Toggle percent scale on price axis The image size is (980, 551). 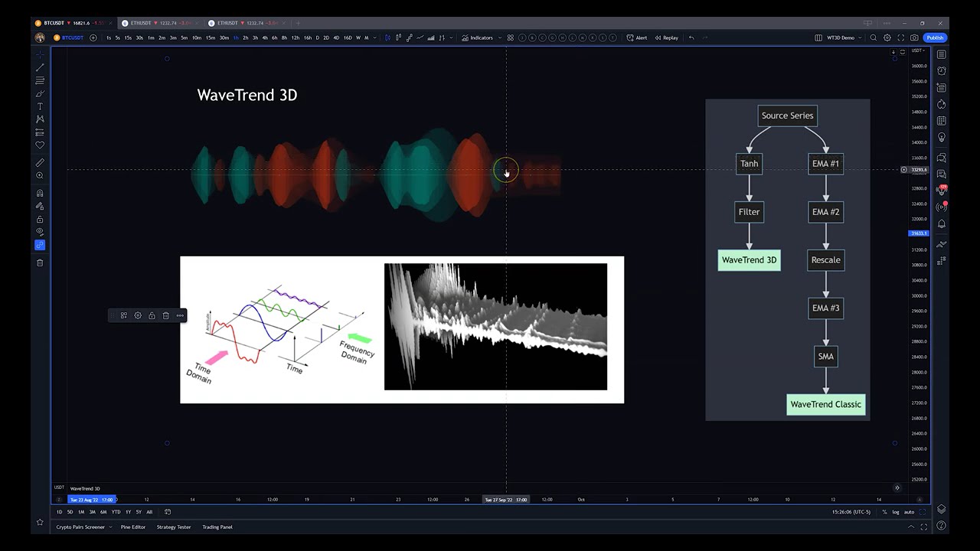[x=884, y=512]
